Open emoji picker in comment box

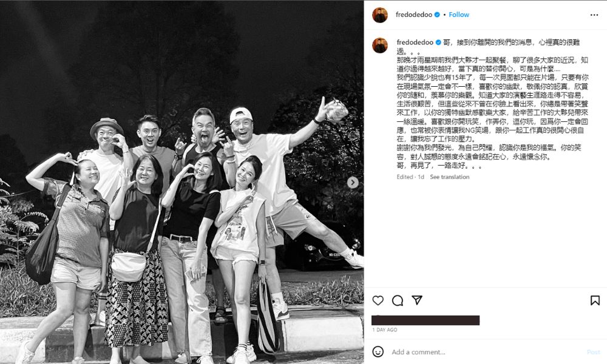(378, 352)
